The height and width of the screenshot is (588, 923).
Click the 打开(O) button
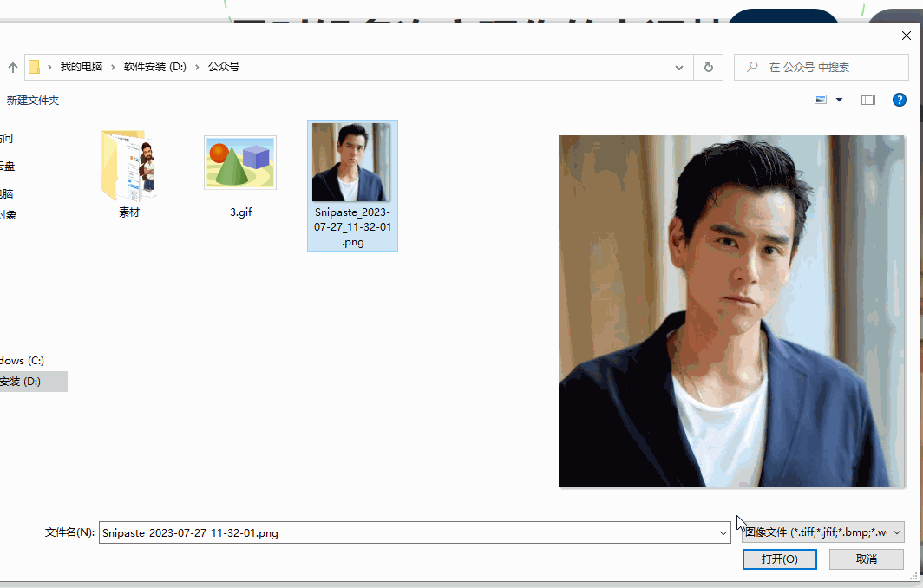[779, 559]
